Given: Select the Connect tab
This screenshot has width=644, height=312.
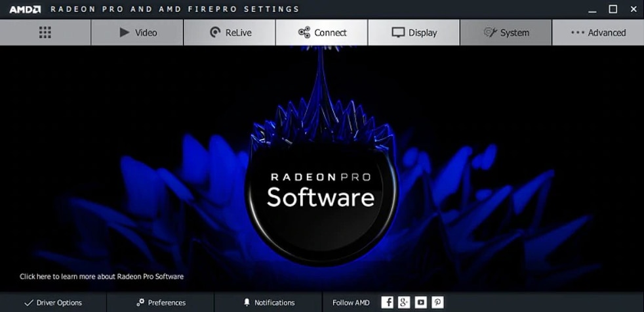Looking at the screenshot, I should point(321,33).
